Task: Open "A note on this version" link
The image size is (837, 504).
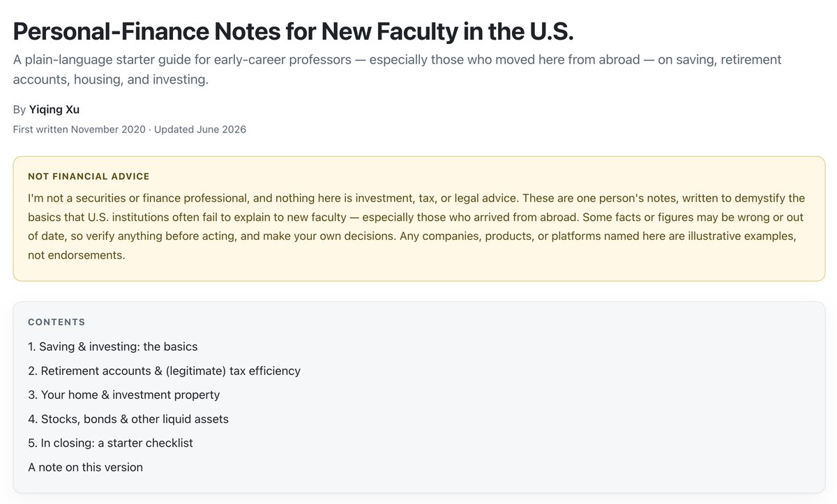Action: tap(85, 467)
